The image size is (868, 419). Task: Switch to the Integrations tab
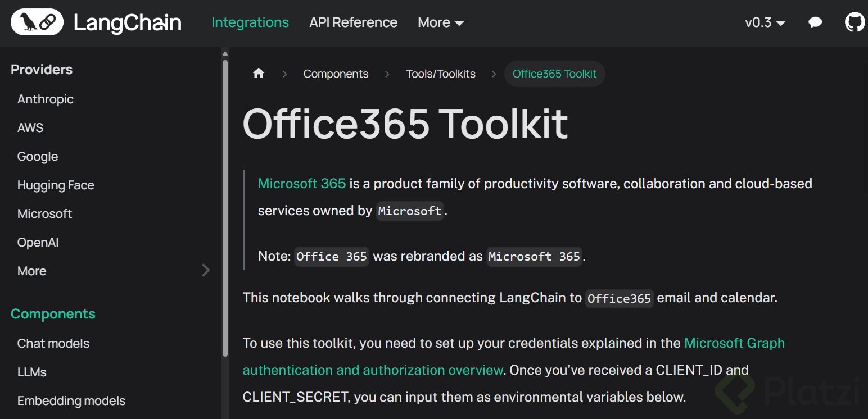click(250, 22)
